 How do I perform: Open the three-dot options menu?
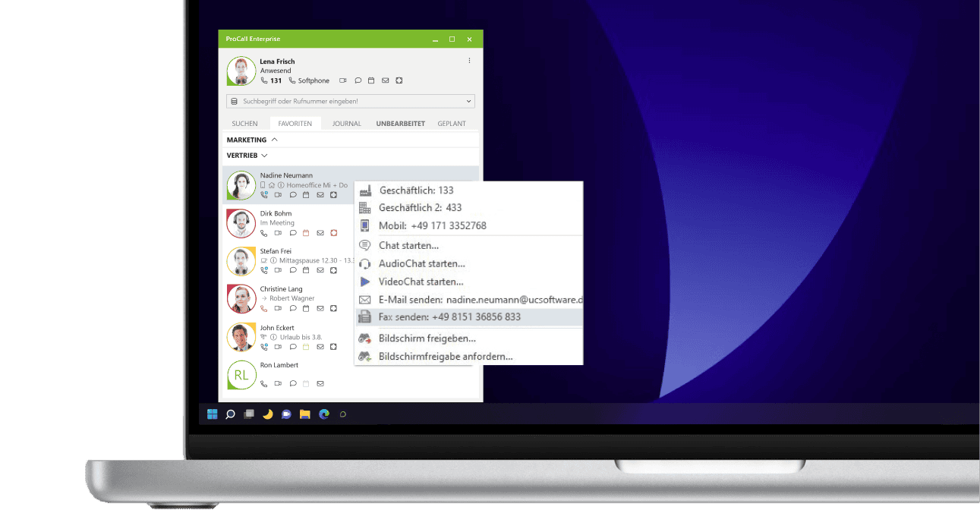pyautogui.click(x=469, y=61)
